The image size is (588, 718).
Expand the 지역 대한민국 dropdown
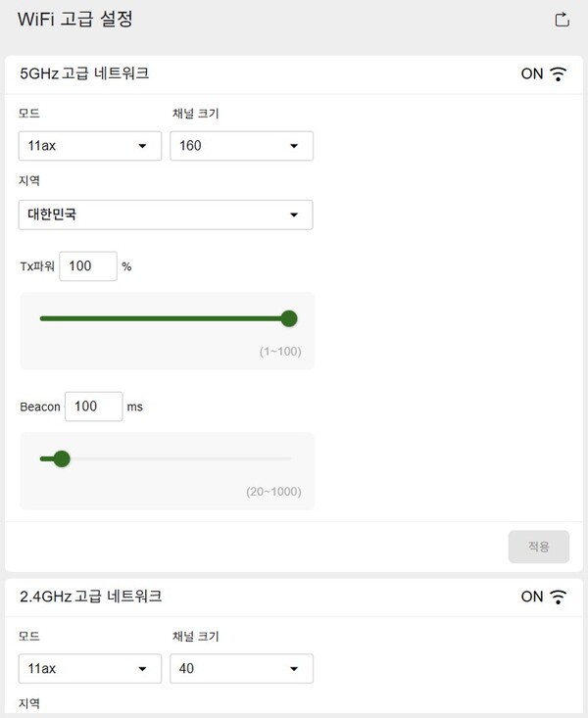(166, 215)
